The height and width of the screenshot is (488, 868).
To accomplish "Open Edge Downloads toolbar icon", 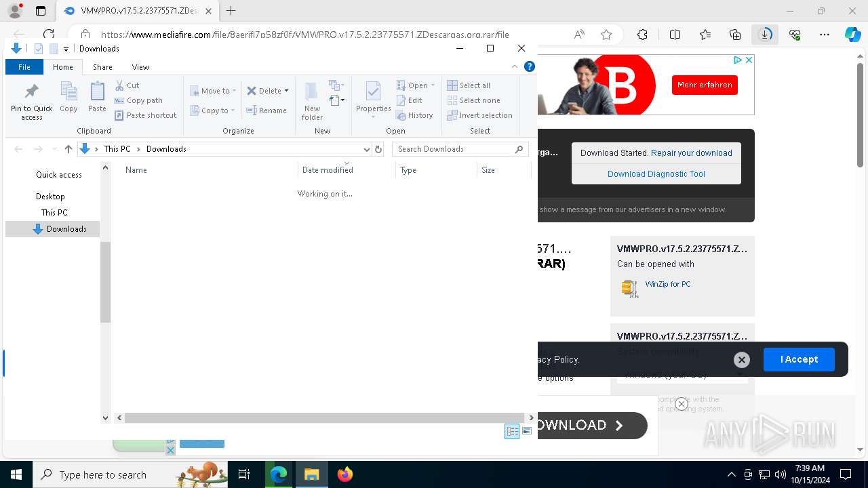I will pyautogui.click(x=765, y=35).
